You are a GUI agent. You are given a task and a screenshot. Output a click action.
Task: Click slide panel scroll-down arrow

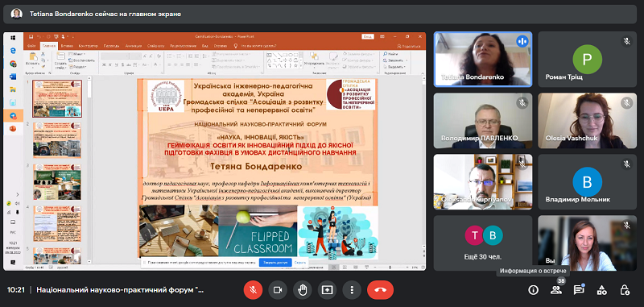click(x=90, y=262)
